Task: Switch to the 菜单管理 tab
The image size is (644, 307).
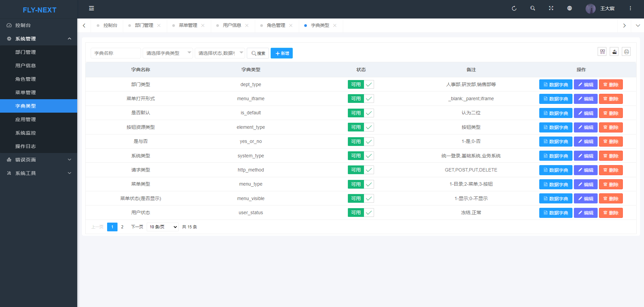Action: pos(188,26)
